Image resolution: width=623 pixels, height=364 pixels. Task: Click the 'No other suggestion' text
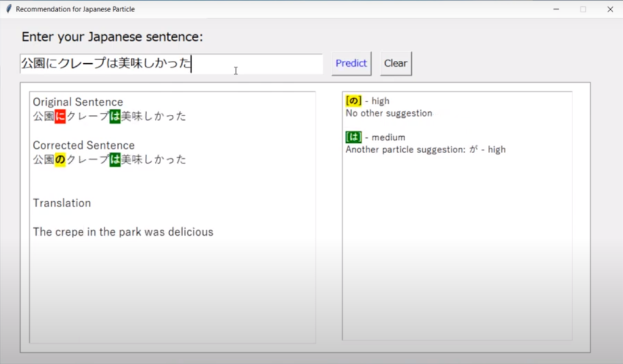(x=389, y=113)
